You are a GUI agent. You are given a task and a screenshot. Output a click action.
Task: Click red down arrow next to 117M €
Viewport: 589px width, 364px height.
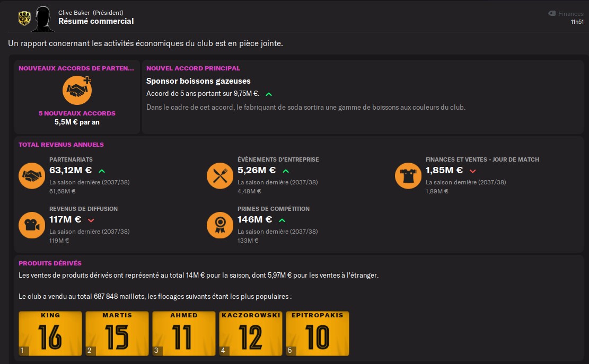click(91, 220)
